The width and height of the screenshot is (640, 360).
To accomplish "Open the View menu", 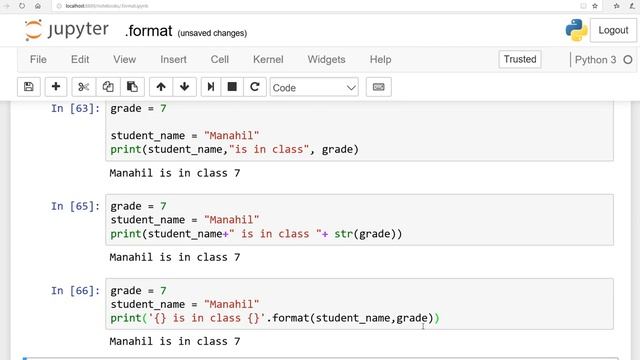I will point(124,60).
